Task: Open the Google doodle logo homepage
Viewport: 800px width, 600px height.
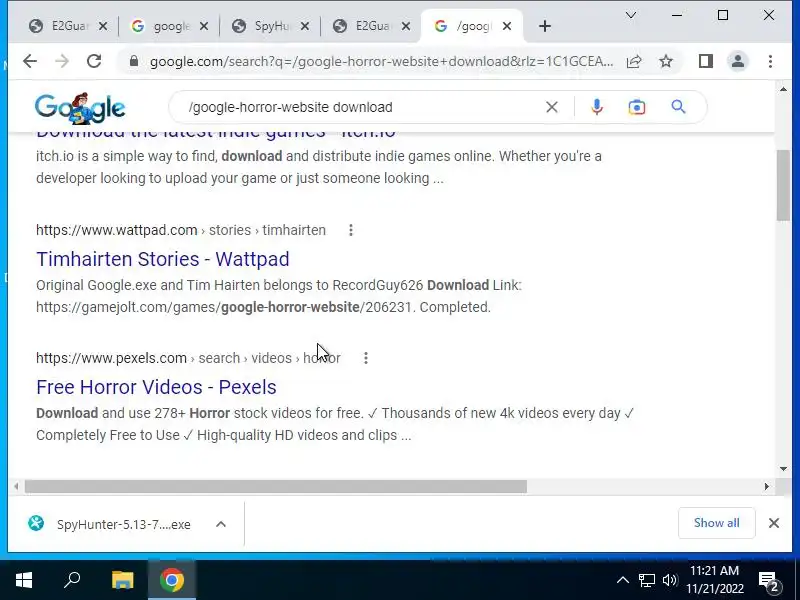Action: [x=80, y=108]
